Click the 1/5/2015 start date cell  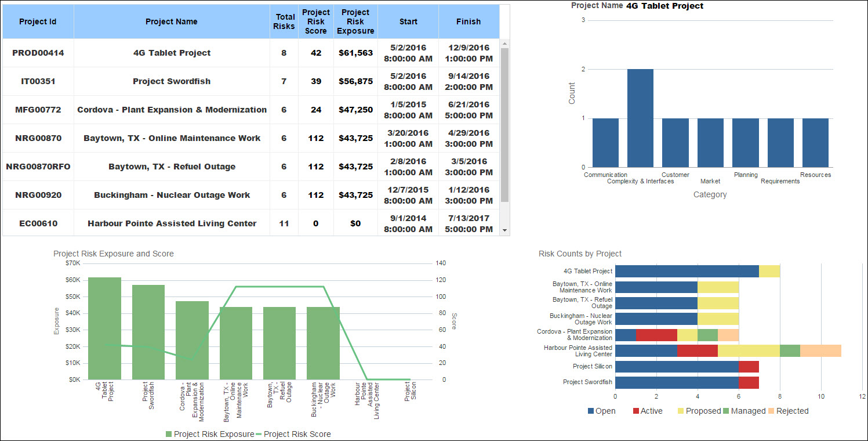click(x=408, y=110)
